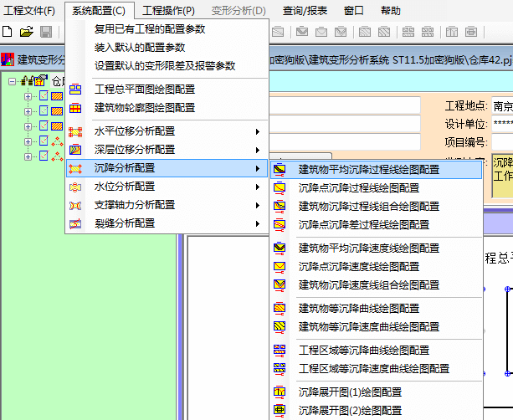Image resolution: width=513 pixels, height=420 pixels.
Task: Select 沉降点沉降过程线绘图配置 from submenu
Action: pyautogui.click(x=359, y=187)
